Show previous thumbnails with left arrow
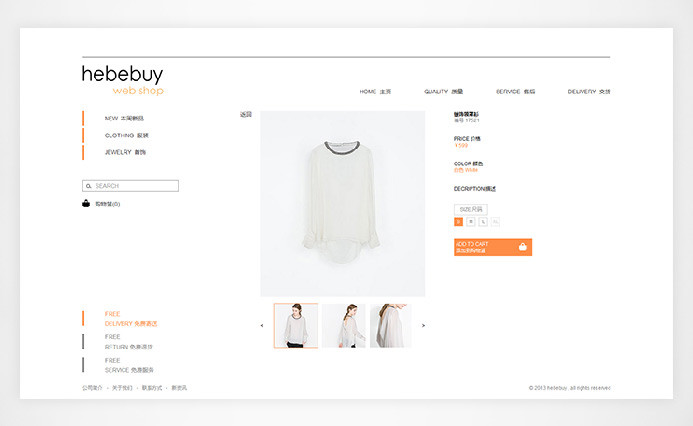693x426 pixels. pyautogui.click(x=262, y=325)
